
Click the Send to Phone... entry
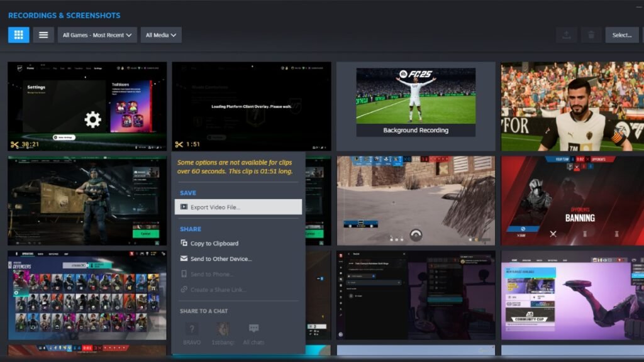[211, 275]
